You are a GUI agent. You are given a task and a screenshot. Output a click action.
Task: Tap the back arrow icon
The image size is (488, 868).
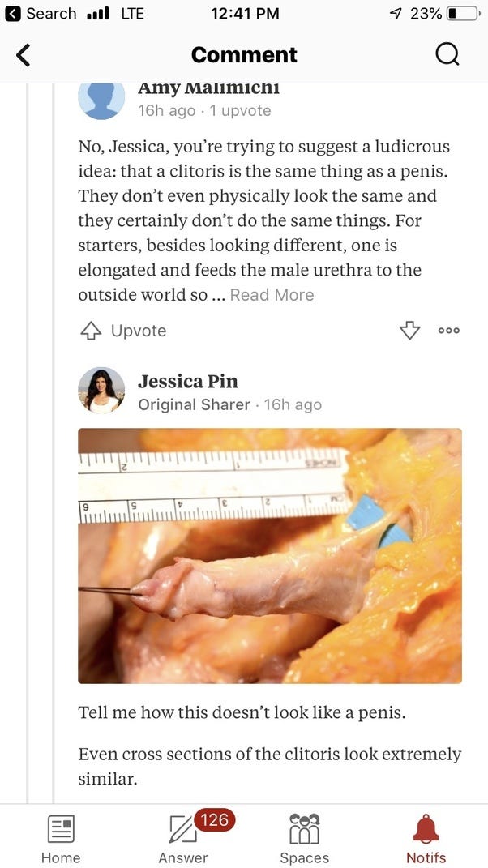pyautogui.click(x=23, y=55)
